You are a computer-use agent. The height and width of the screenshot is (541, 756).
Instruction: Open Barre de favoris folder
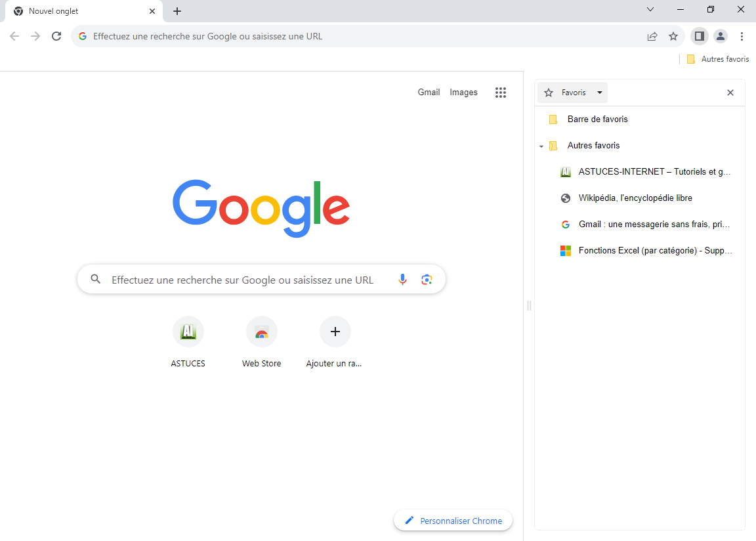(640, 119)
